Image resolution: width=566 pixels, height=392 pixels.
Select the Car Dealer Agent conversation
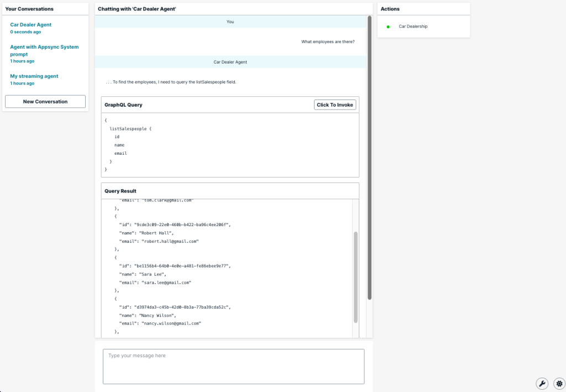tap(30, 24)
